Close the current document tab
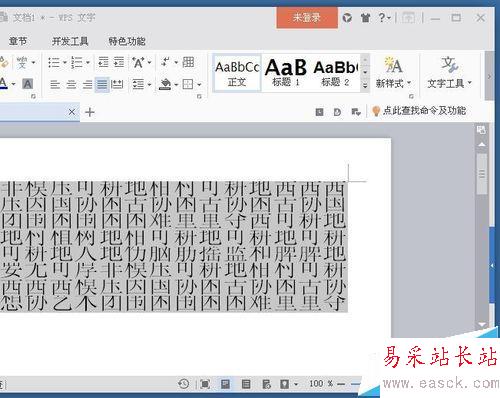Viewport: 500px width, 398px height. coord(72,112)
